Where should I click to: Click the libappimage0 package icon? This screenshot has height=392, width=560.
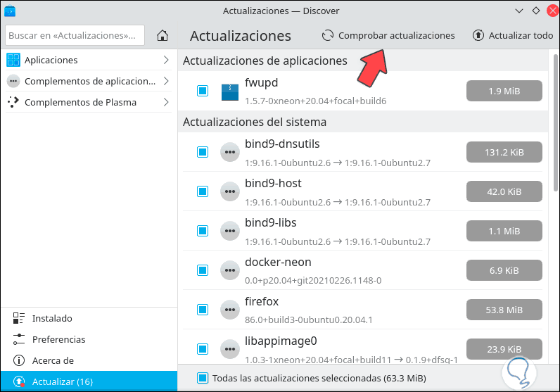229,349
